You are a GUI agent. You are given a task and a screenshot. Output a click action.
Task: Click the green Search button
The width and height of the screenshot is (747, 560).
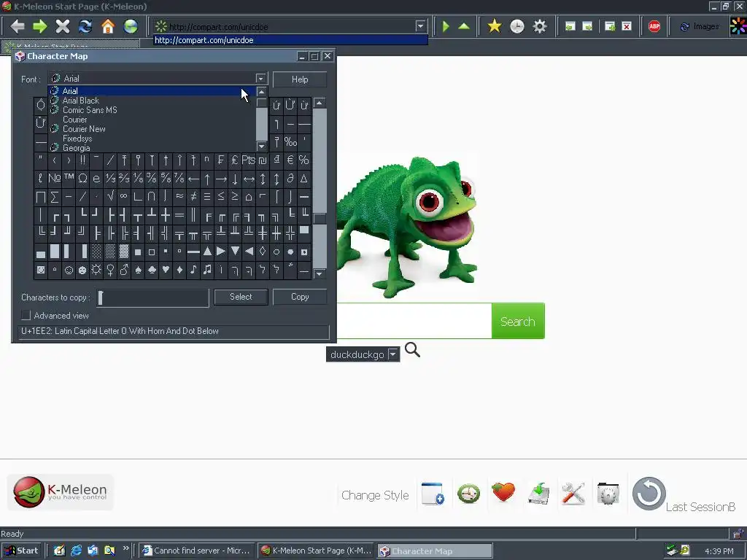(518, 322)
